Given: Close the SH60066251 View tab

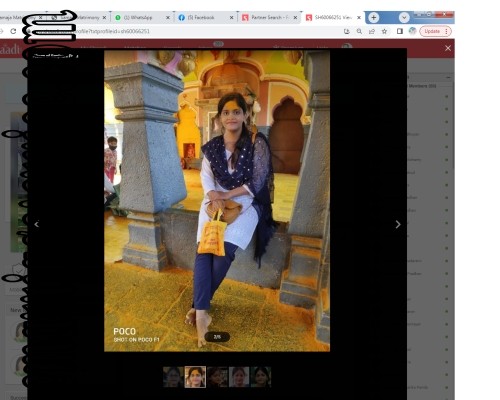Looking at the screenshot, I should [x=359, y=17].
